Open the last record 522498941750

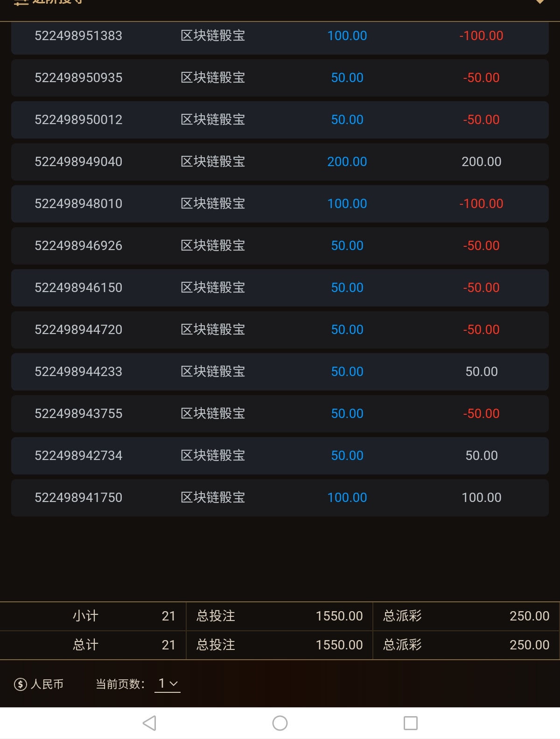pos(78,498)
